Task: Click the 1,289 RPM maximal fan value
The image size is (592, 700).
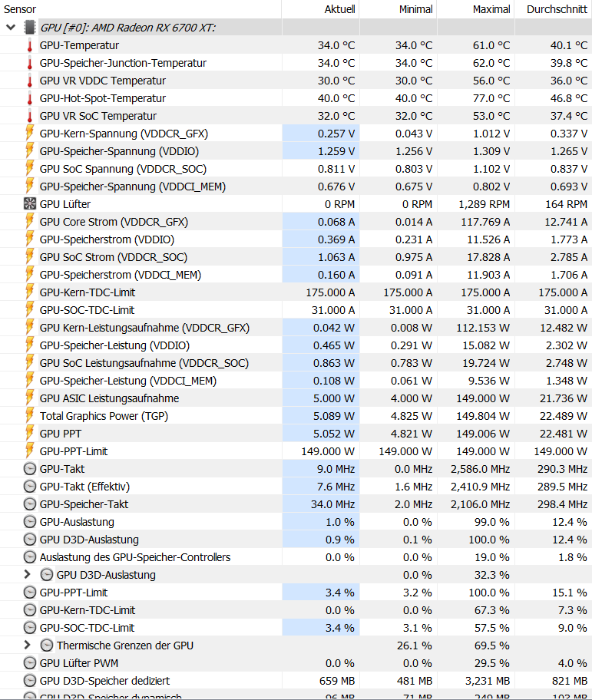Action: pos(484,204)
